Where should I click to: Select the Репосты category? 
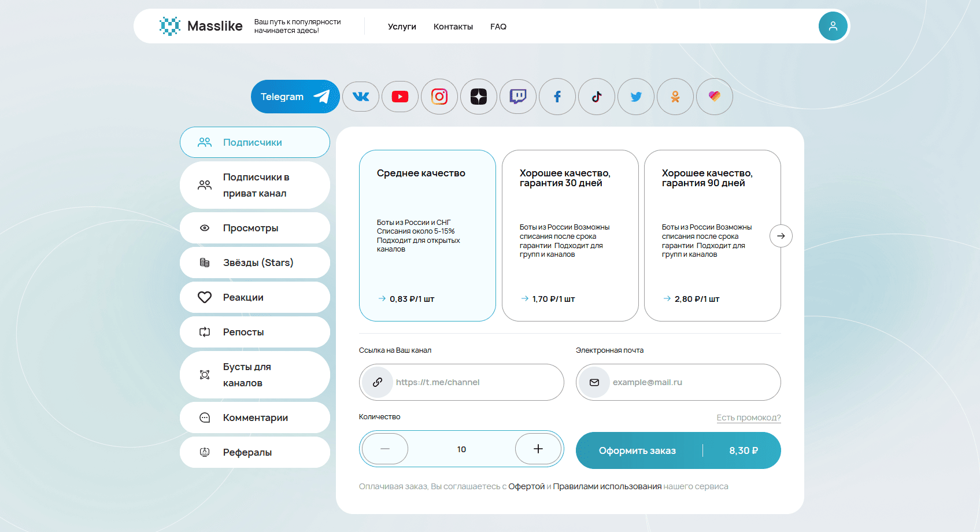coord(255,332)
